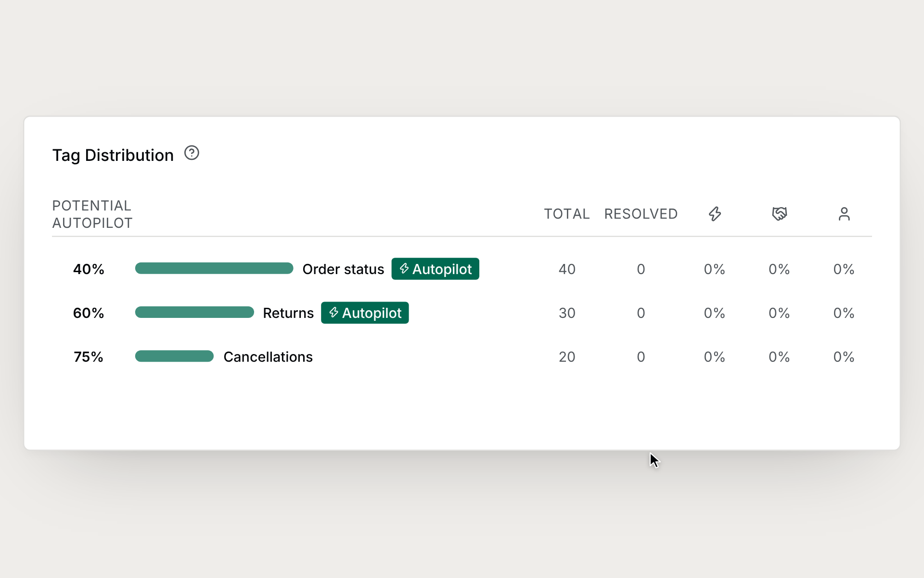Click the person column header icon
The height and width of the screenshot is (578, 924).
[x=844, y=214]
